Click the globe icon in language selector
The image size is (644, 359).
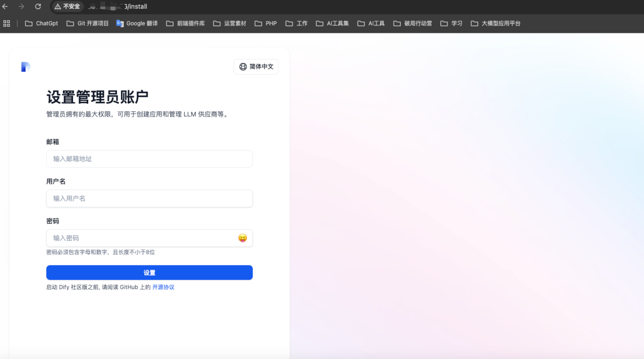click(243, 67)
